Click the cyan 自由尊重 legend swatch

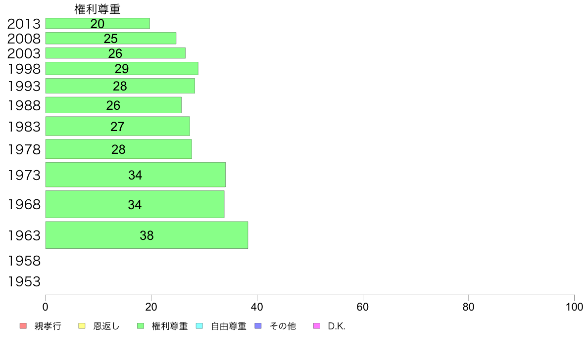(x=199, y=326)
